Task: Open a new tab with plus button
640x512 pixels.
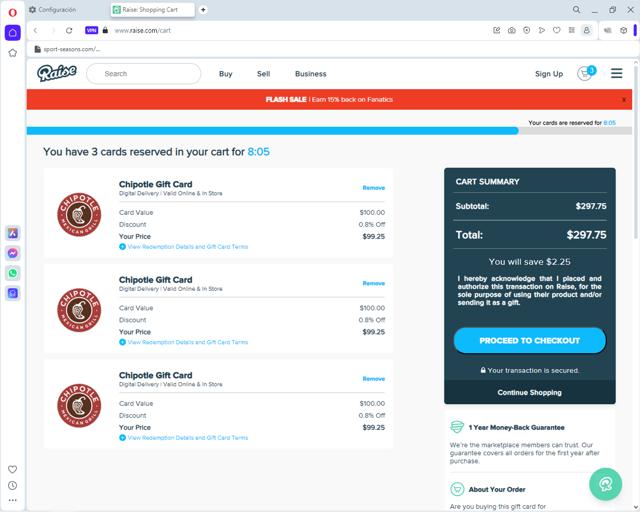Action: pyautogui.click(x=203, y=9)
